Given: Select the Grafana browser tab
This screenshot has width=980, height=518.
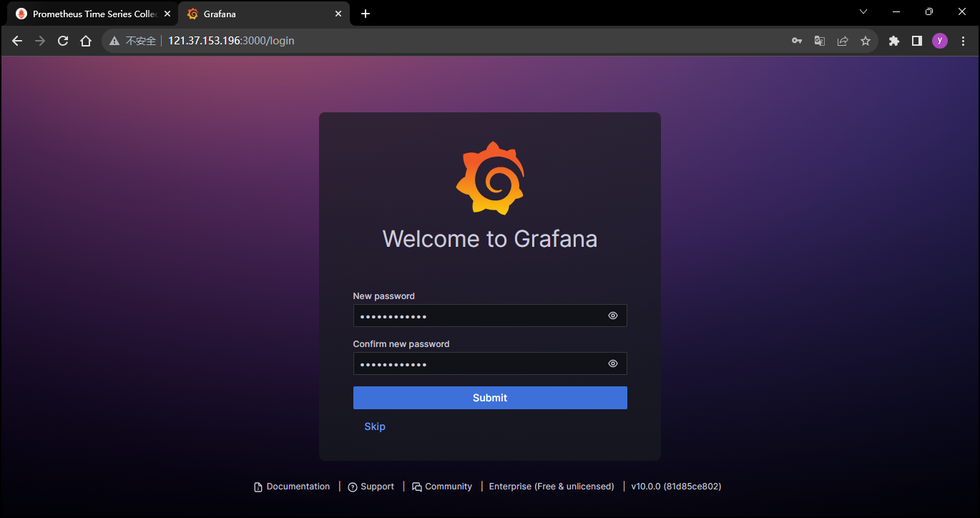Looking at the screenshot, I should pyautogui.click(x=264, y=14).
